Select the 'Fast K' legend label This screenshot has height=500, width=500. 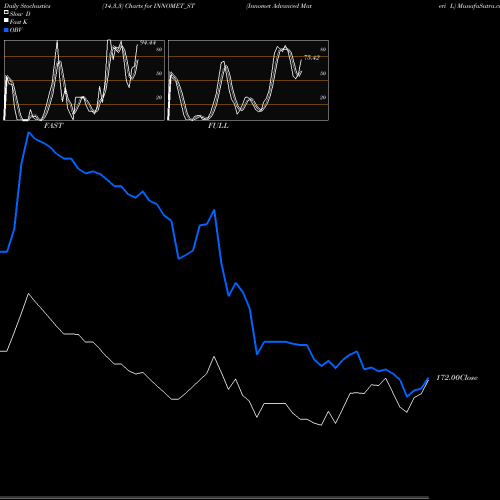(19, 22)
